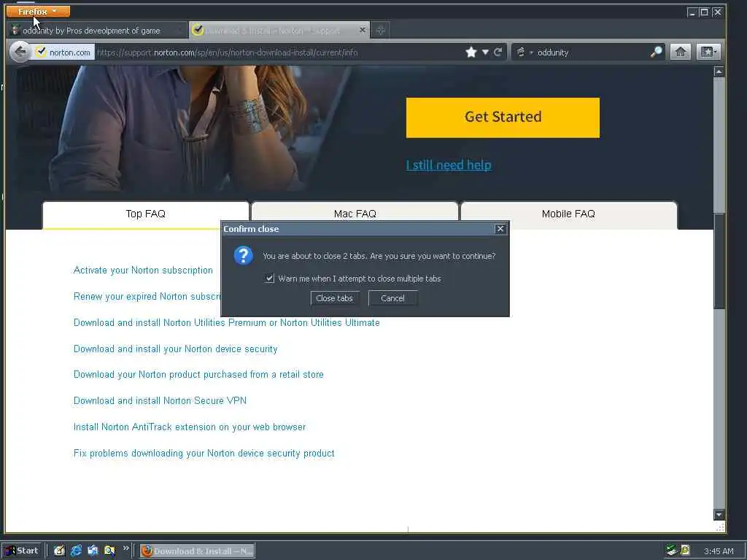Open Install Norton AntiTrack extension link

[x=190, y=427]
